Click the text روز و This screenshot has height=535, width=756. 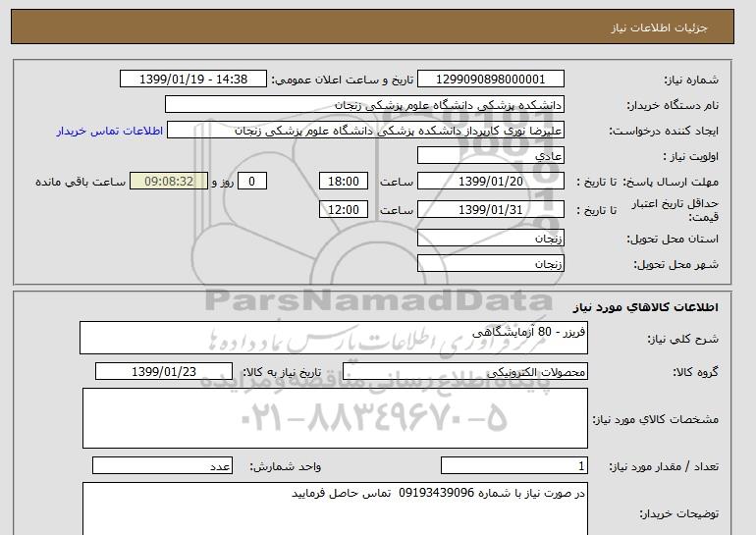pos(223,182)
